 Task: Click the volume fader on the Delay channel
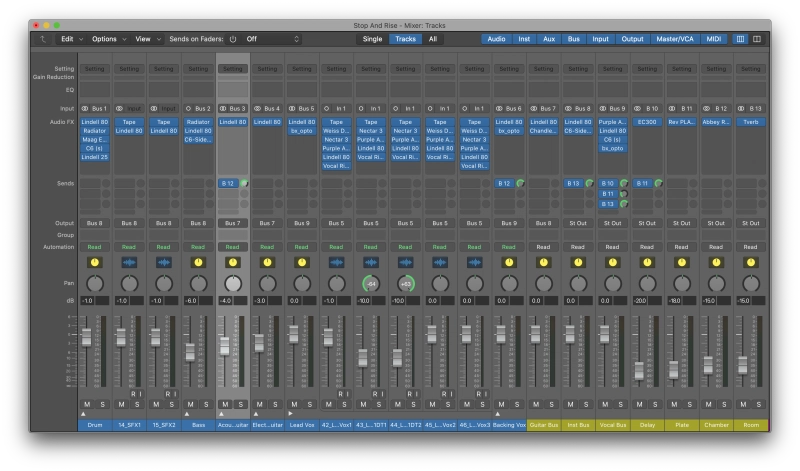click(x=639, y=370)
